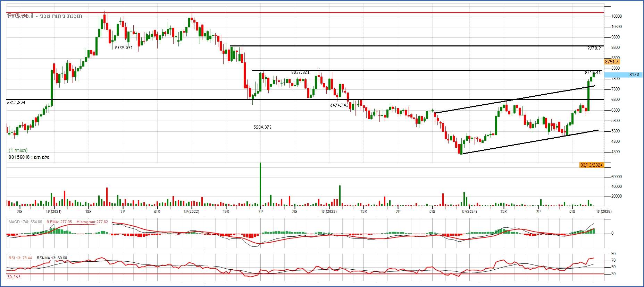Click the ינו(2022) date axis label

(191, 211)
